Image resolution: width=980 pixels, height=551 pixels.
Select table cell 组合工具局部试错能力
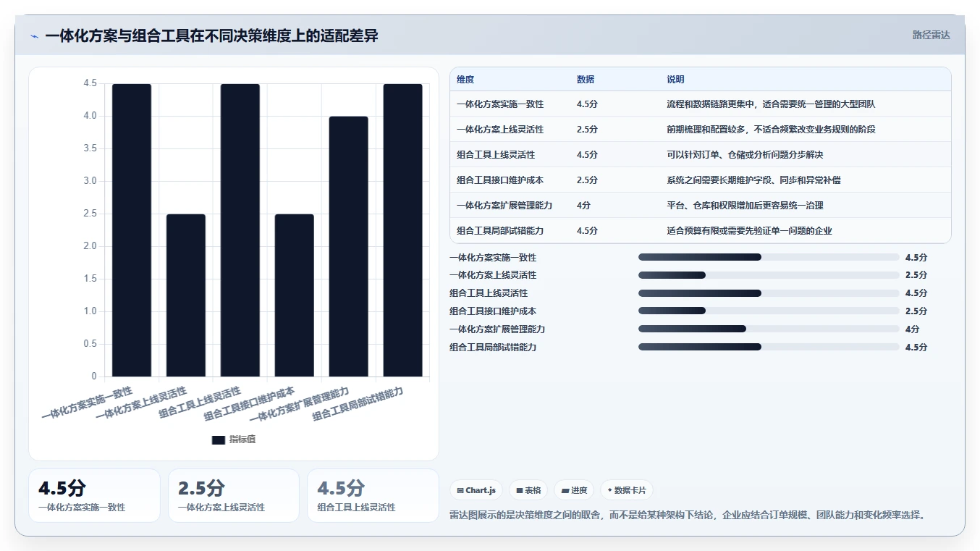[x=500, y=231]
